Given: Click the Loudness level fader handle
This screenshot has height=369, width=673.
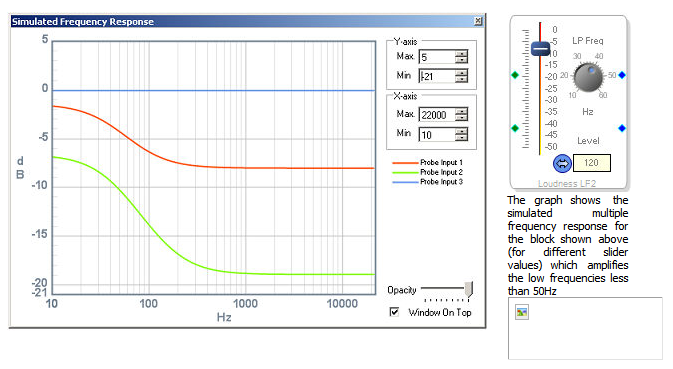Looking at the screenshot, I should pos(540,48).
